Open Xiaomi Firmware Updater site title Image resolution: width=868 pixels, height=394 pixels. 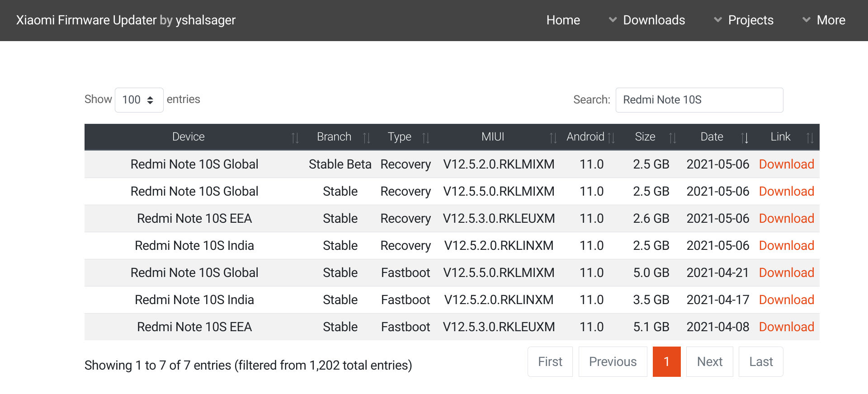click(x=86, y=20)
